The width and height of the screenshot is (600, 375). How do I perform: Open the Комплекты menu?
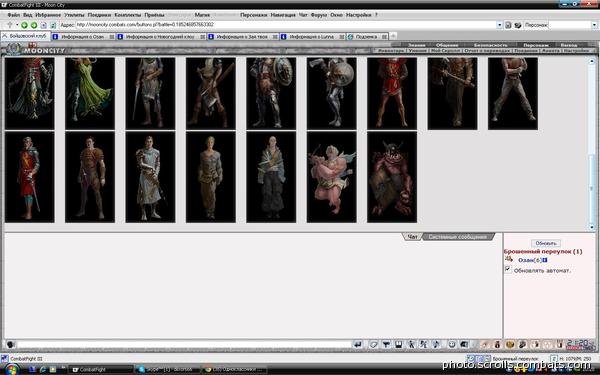pos(128,15)
